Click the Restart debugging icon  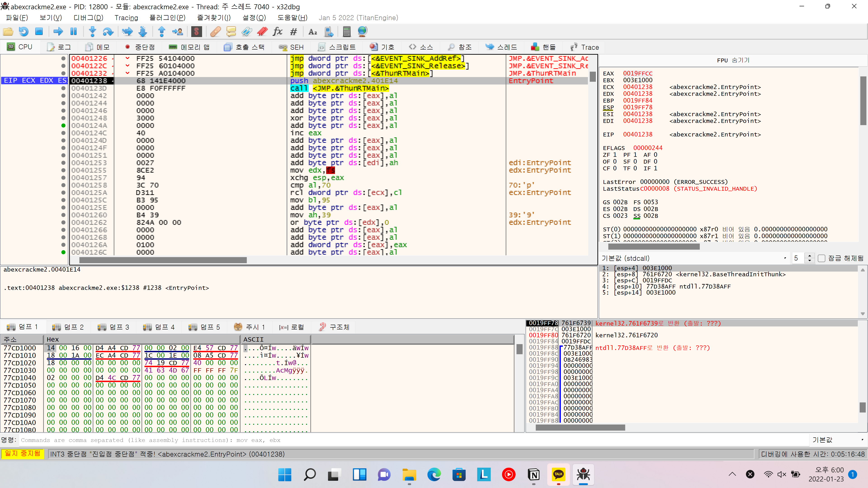coord(24,32)
